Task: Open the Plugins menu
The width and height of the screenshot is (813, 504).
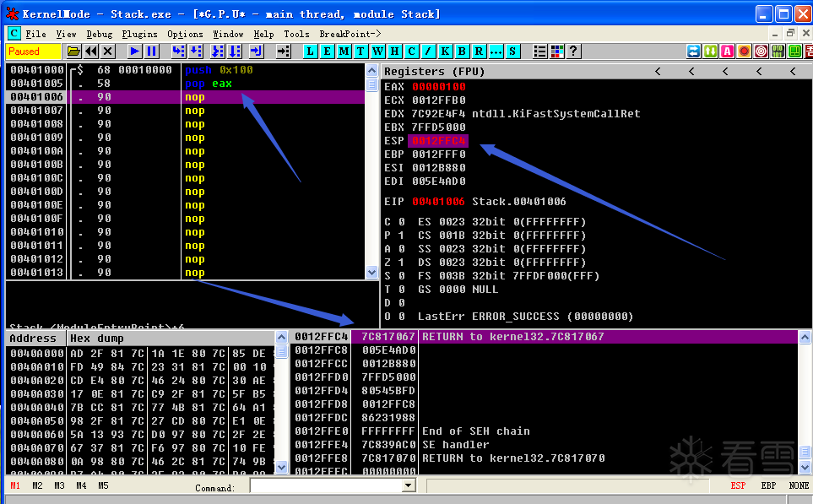Action: pos(139,35)
